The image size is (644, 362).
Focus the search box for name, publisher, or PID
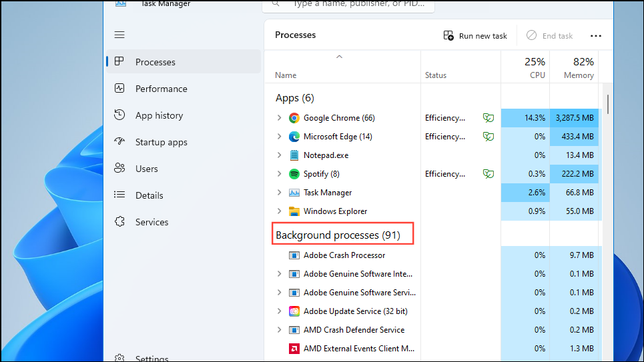(x=348, y=5)
